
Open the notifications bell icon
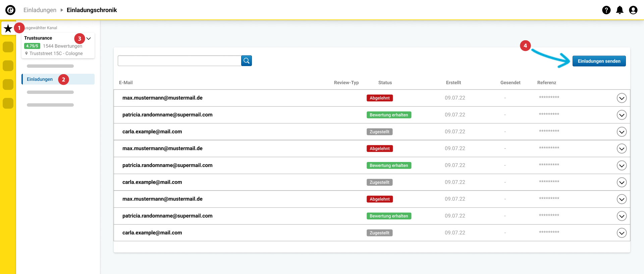620,10
